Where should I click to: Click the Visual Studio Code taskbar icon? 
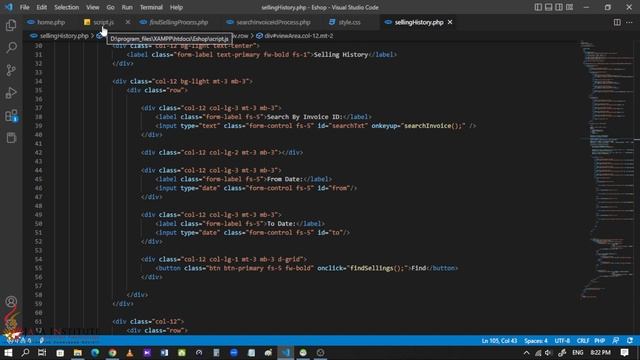286,353
